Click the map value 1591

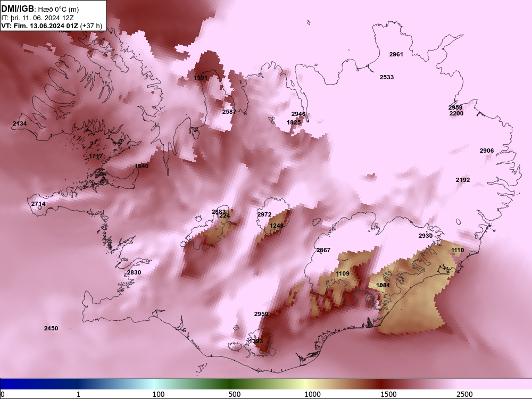[x=201, y=78]
